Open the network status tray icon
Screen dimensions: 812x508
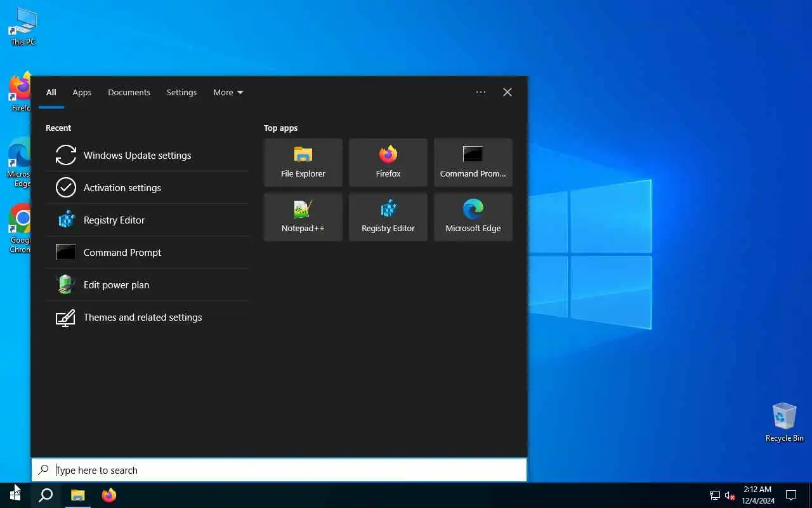point(715,495)
